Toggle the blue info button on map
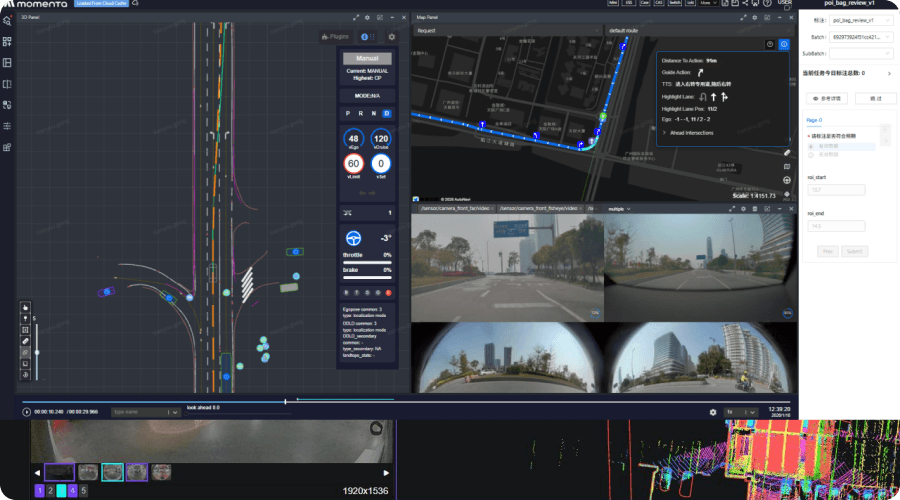The image size is (900, 500). (x=783, y=44)
